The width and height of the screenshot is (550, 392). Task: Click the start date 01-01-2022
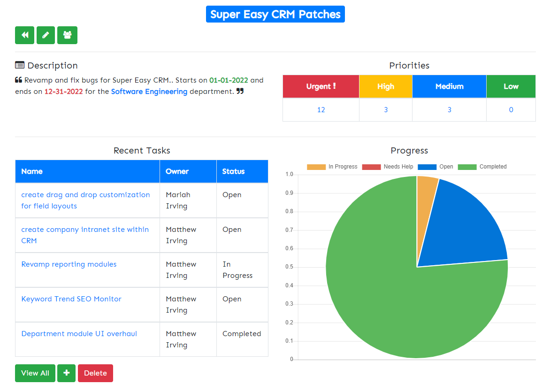[229, 80]
